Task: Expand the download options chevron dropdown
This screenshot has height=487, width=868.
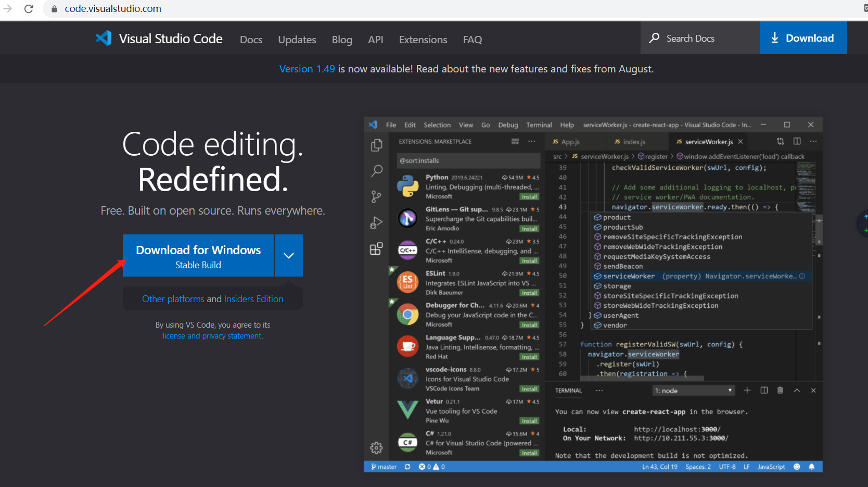Action: pyautogui.click(x=289, y=255)
